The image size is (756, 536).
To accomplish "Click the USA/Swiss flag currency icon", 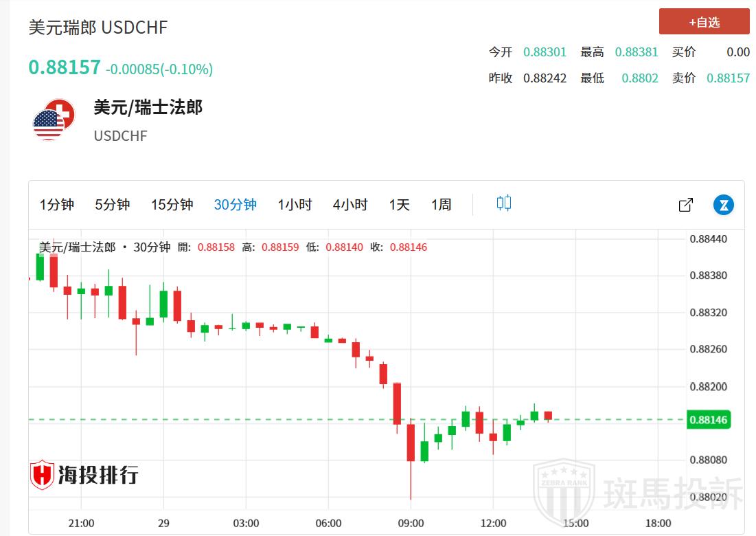I will click(53, 120).
